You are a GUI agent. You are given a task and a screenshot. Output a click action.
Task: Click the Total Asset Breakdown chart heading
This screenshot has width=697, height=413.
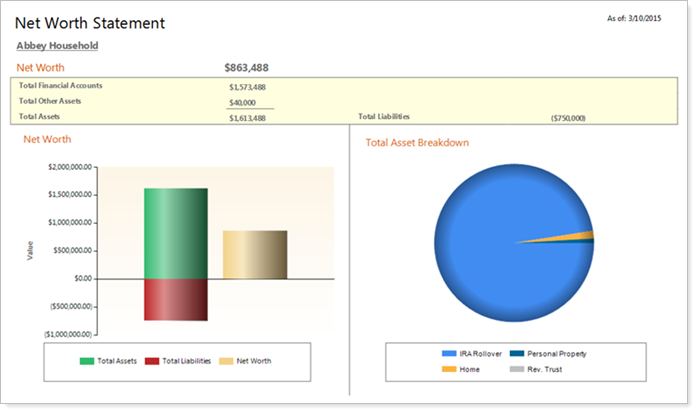417,143
